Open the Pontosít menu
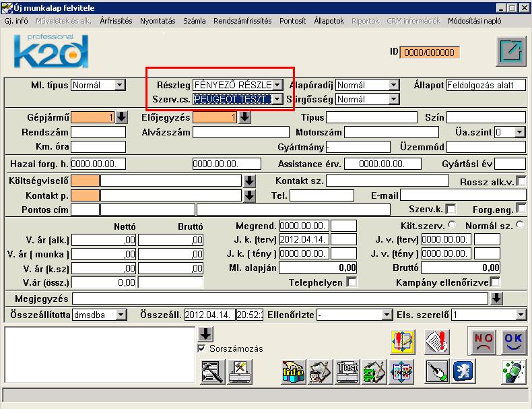The width and height of the screenshot is (532, 409). point(293,21)
